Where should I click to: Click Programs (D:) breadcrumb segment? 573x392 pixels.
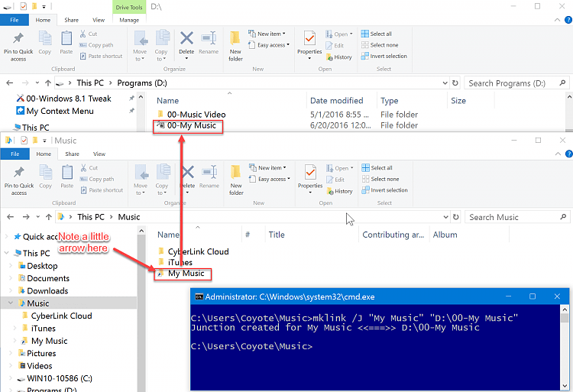pyautogui.click(x=142, y=83)
